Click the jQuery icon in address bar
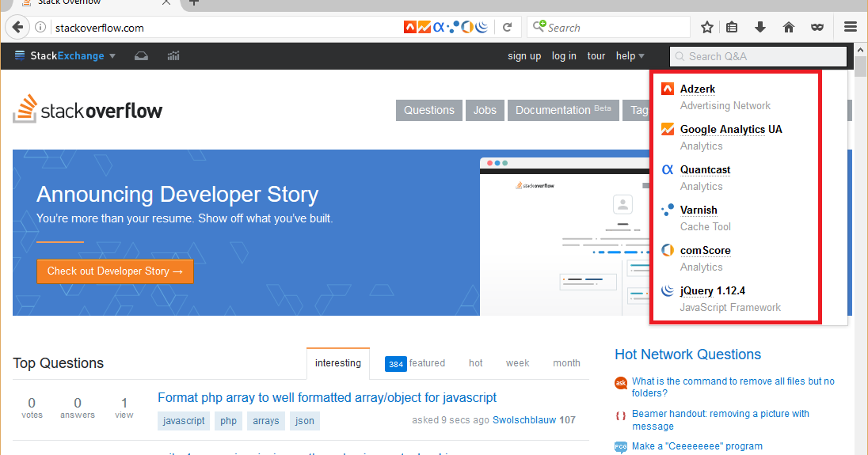The image size is (868, 455). tap(482, 27)
